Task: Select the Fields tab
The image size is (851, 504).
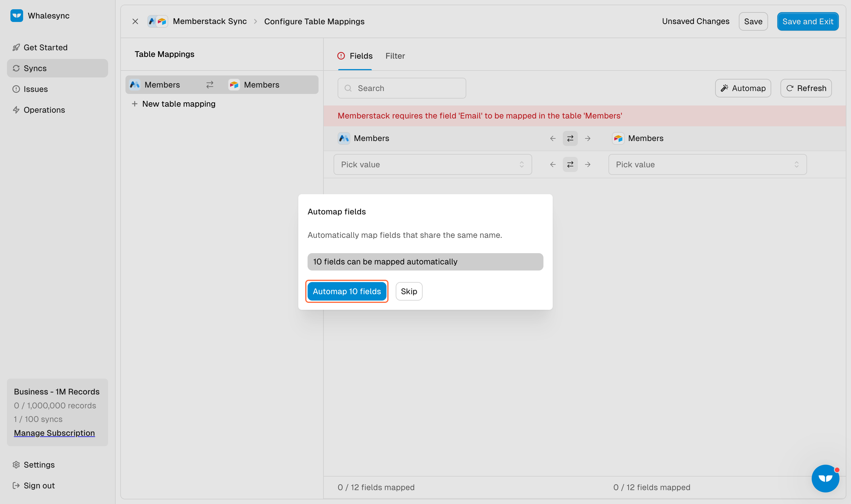Action: 360,56
